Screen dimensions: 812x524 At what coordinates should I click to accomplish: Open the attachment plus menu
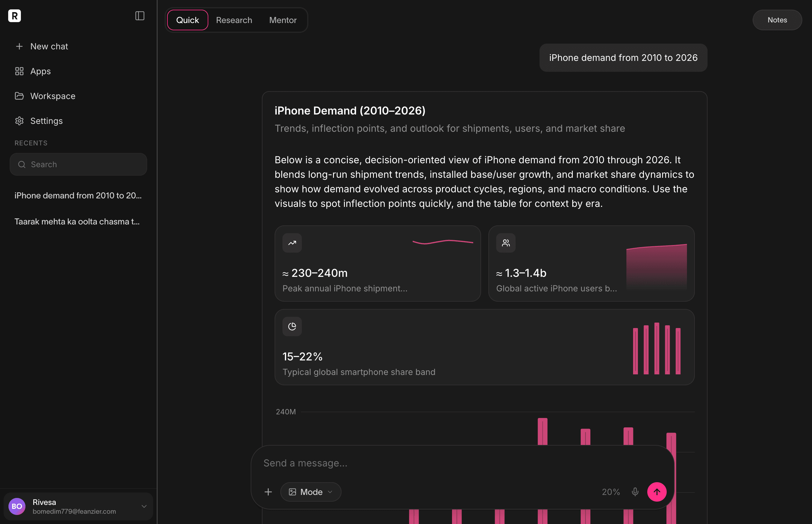pos(268,492)
